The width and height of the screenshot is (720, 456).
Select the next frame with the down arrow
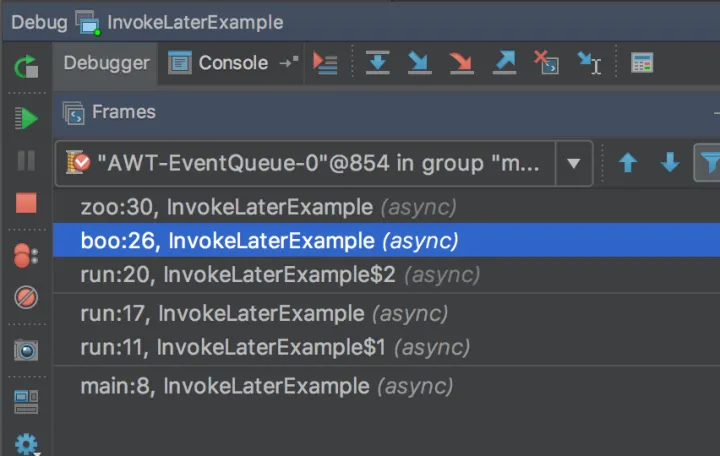pos(670,163)
